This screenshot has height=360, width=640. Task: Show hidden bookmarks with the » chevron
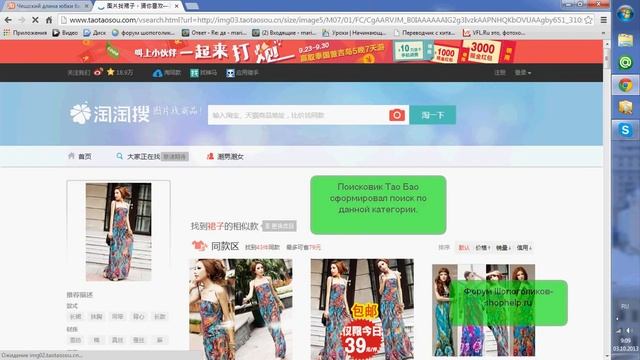pos(603,33)
